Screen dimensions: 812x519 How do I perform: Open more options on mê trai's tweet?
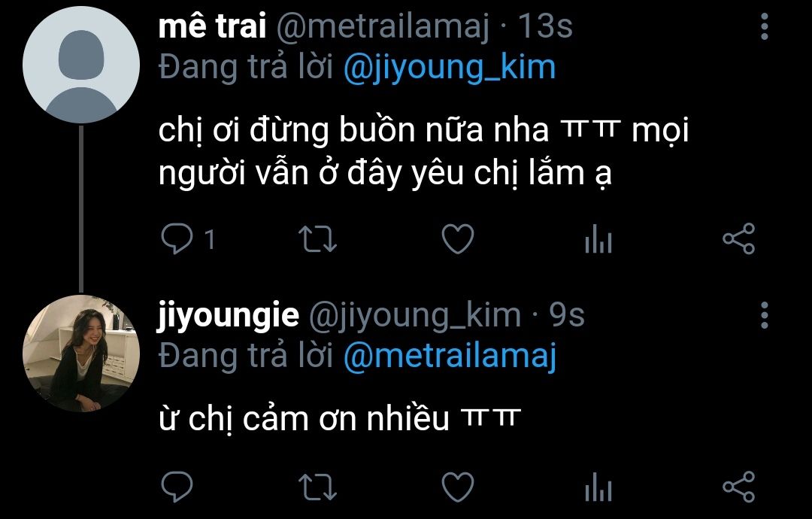click(765, 26)
